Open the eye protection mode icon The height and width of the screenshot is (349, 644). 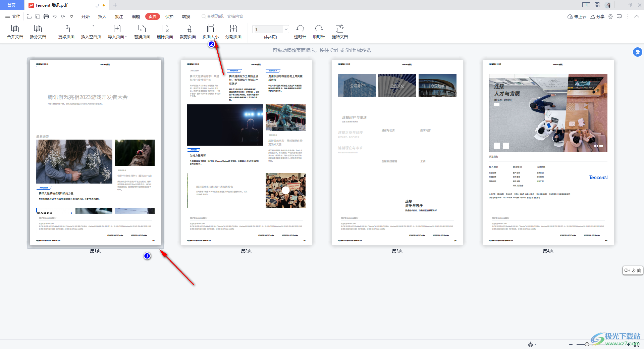coord(530,345)
